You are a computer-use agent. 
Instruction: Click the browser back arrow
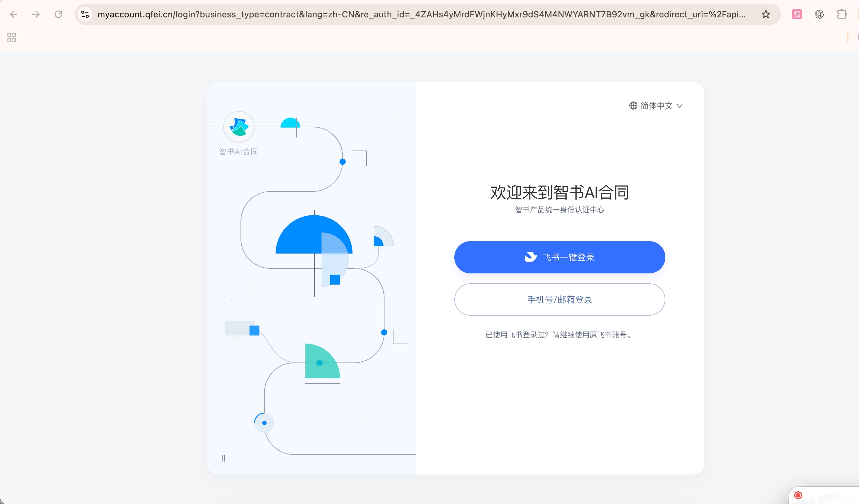[x=14, y=14]
